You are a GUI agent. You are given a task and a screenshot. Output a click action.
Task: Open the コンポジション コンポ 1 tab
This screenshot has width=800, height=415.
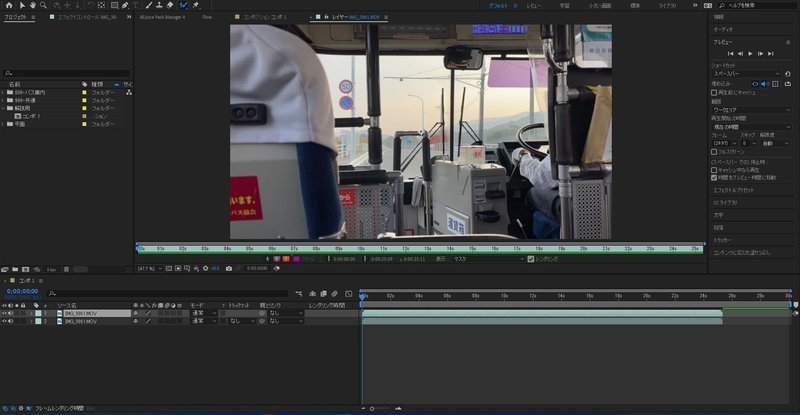pos(264,17)
